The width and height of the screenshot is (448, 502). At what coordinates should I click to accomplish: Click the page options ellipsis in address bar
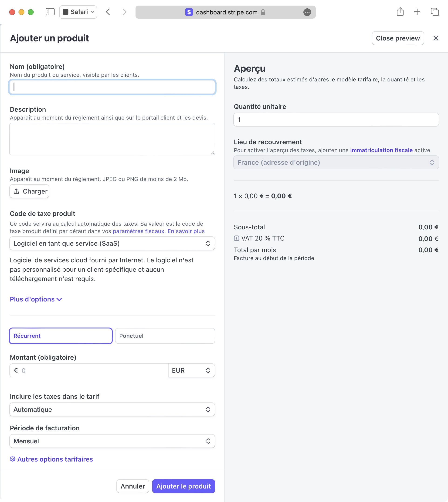pyautogui.click(x=307, y=12)
